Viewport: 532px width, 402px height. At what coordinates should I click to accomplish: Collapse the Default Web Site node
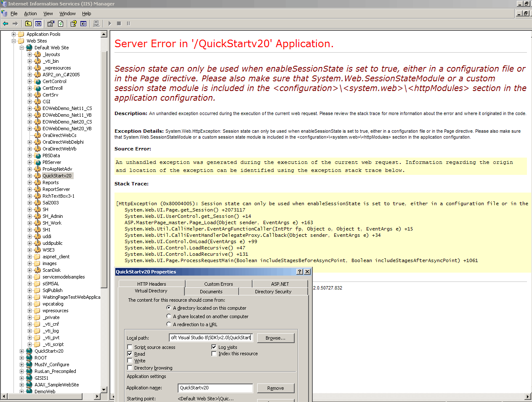[22, 48]
